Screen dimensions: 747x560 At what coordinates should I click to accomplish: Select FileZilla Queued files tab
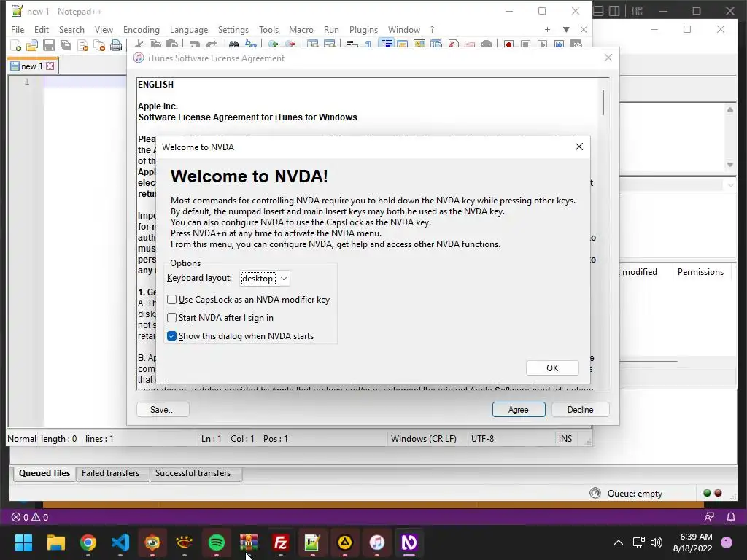(44, 473)
